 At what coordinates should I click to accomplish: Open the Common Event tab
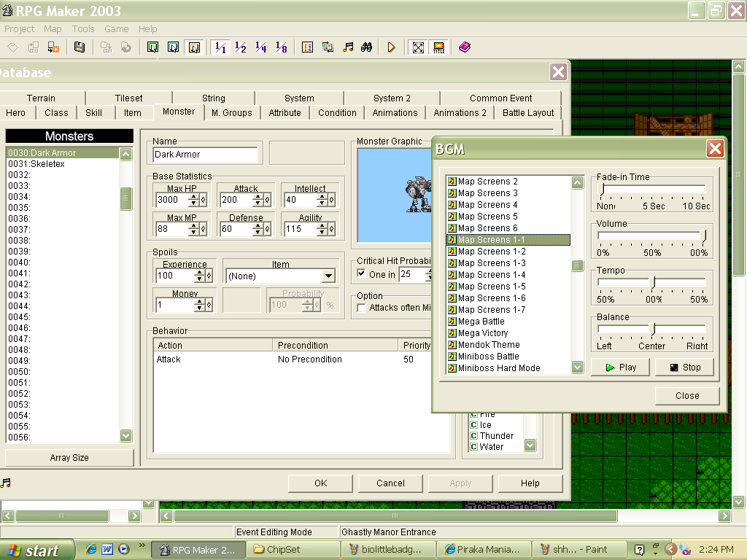coord(500,98)
